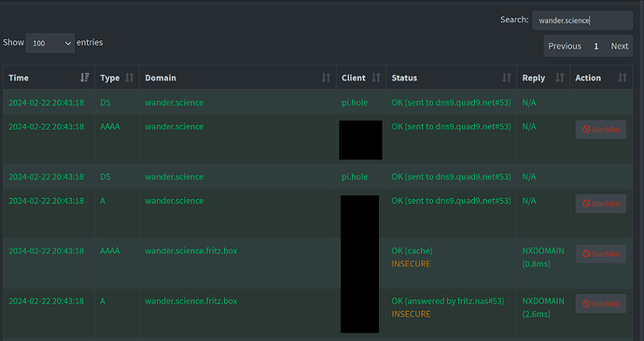This screenshot has width=644, height=341.
Task: Open the Show entries dropdown
Action: pyautogui.click(x=50, y=43)
